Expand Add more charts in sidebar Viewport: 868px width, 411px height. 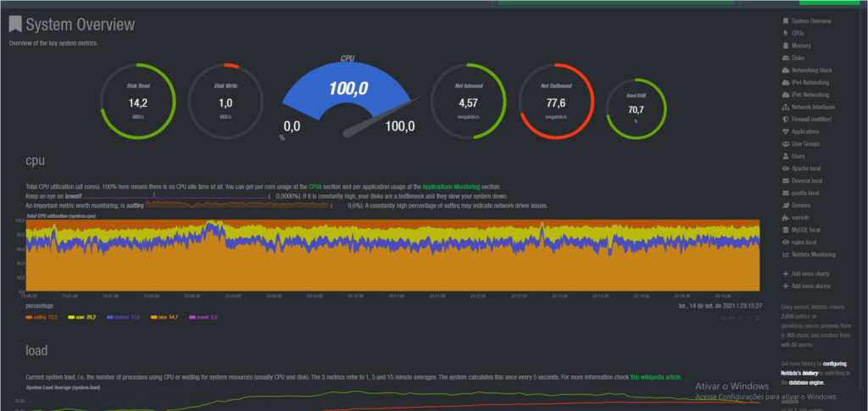pyautogui.click(x=811, y=275)
